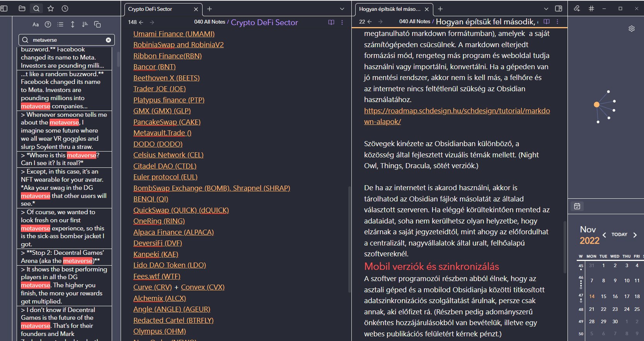The height and width of the screenshot is (341, 644).
Task: Open the search tab magnifier icon
Action: 36,9
